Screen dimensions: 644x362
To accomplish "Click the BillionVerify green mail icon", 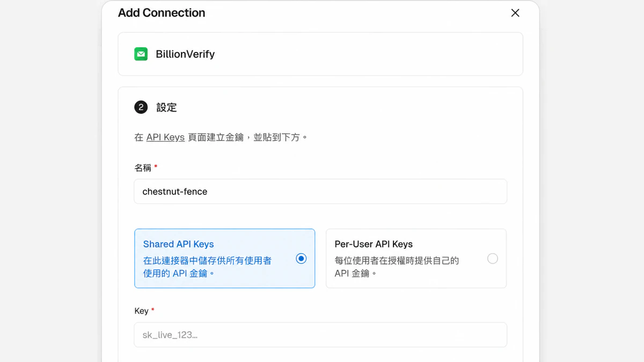I will [141, 54].
